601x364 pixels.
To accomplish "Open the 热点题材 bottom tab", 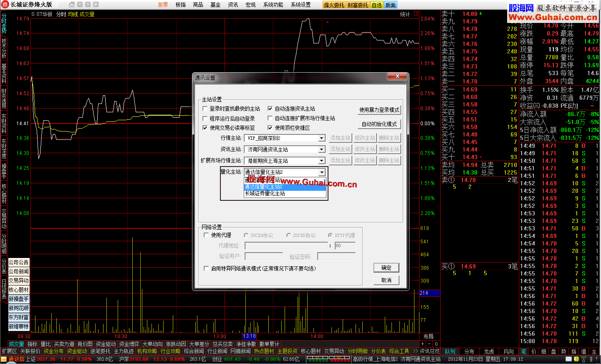I will (x=264, y=351).
